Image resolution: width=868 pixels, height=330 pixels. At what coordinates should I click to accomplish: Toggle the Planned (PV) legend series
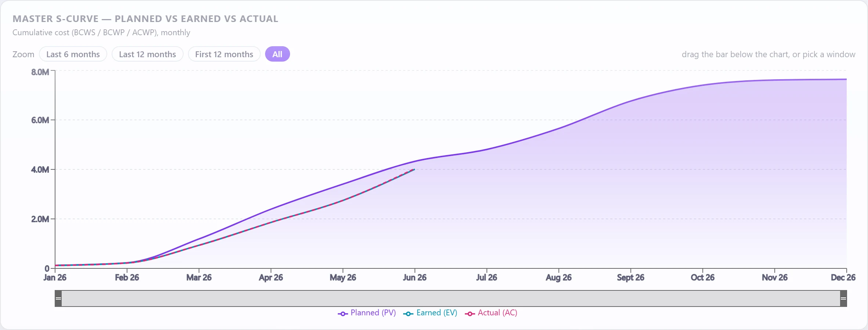pos(367,313)
